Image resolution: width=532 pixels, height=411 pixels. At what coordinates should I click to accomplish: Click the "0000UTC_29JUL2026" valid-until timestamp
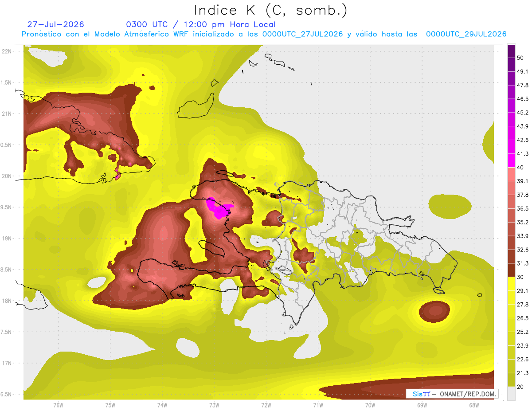[x=466, y=34]
